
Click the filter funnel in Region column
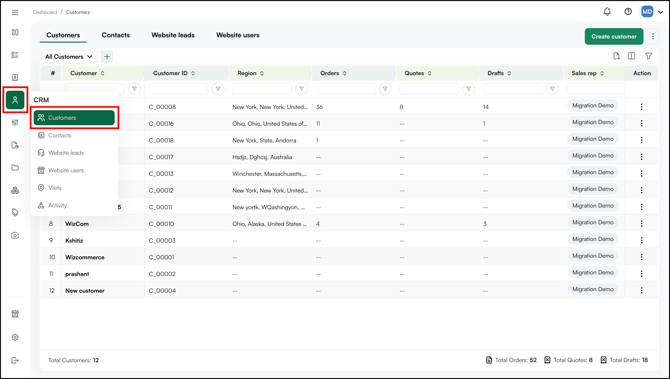tap(301, 88)
